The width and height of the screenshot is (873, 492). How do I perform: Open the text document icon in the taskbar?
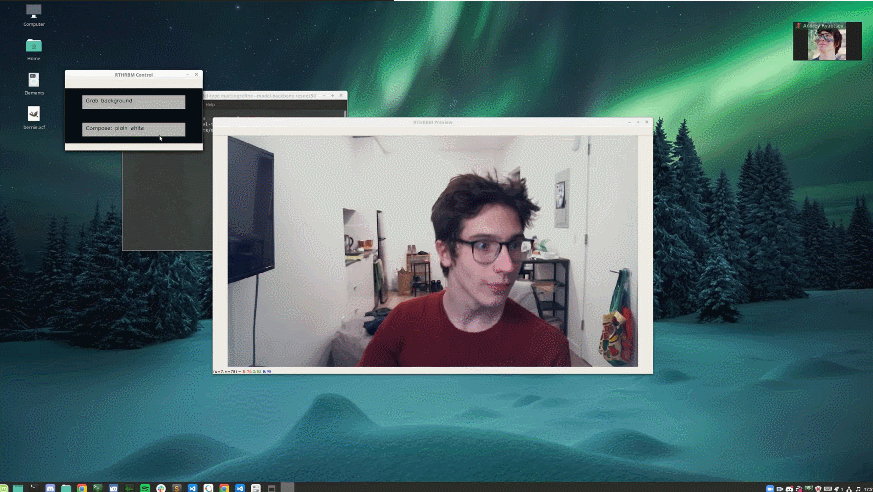pyautogui.click(x=256, y=488)
